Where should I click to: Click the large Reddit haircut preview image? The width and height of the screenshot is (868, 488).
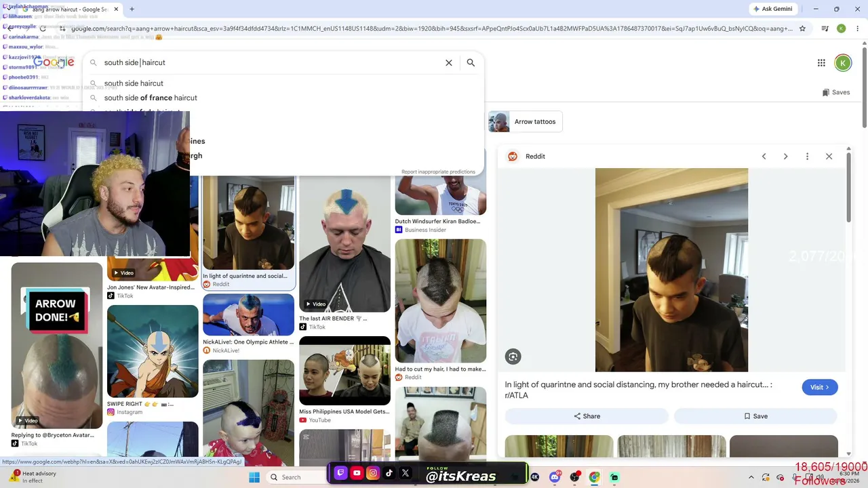671,270
